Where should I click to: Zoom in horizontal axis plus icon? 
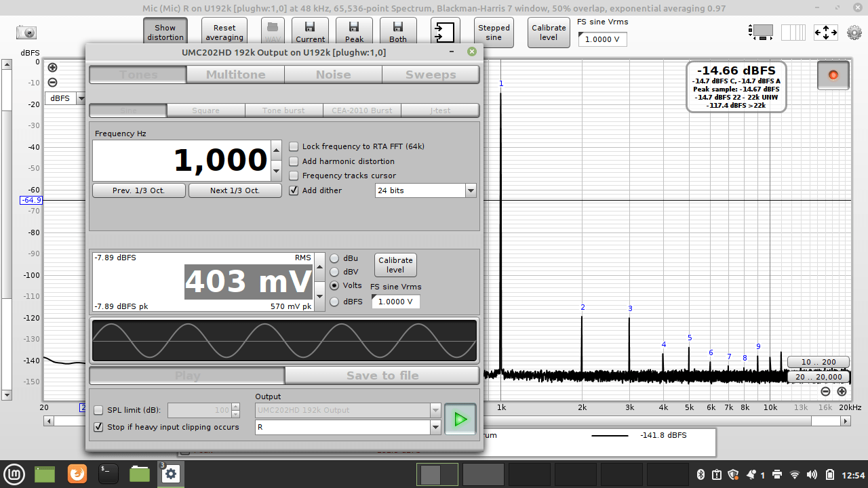click(842, 391)
